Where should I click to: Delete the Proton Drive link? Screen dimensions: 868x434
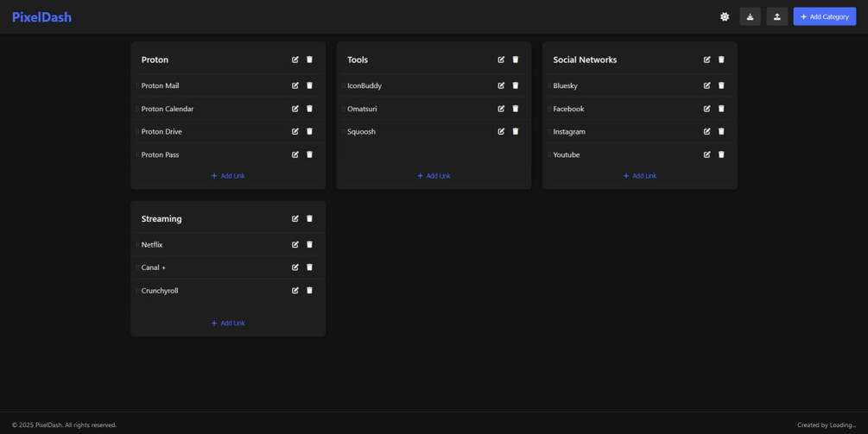309,132
